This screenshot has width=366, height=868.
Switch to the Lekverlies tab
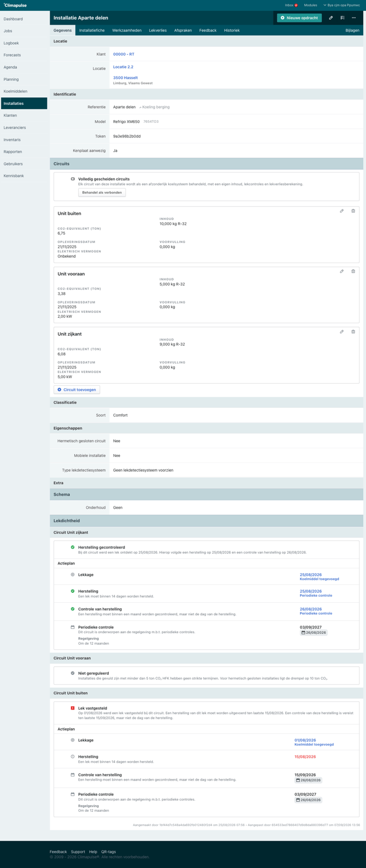coord(158,31)
